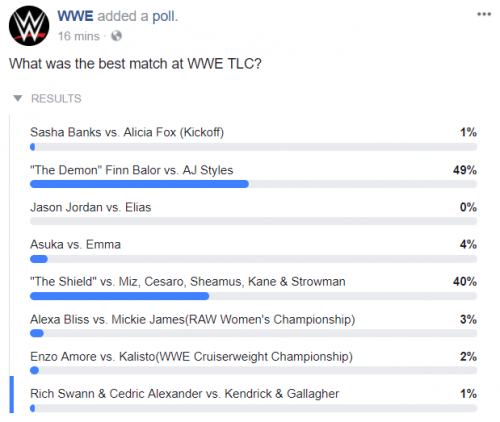Select Jason Jordan vs. Elias option
The width and height of the screenshot is (500, 422).
(253, 213)
